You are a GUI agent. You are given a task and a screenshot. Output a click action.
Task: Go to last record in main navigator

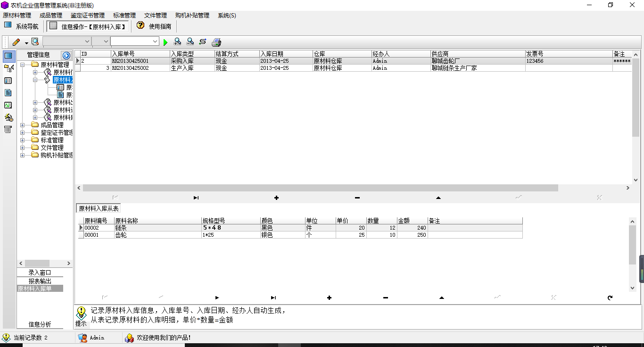pos(196,198)
